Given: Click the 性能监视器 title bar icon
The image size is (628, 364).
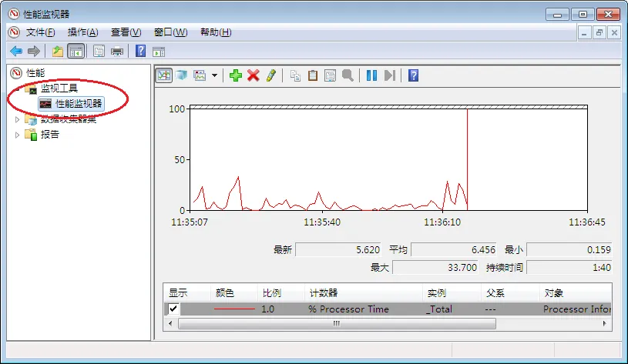Looking at the screenshot, I should pyautogui.click(x=14, y=14).
